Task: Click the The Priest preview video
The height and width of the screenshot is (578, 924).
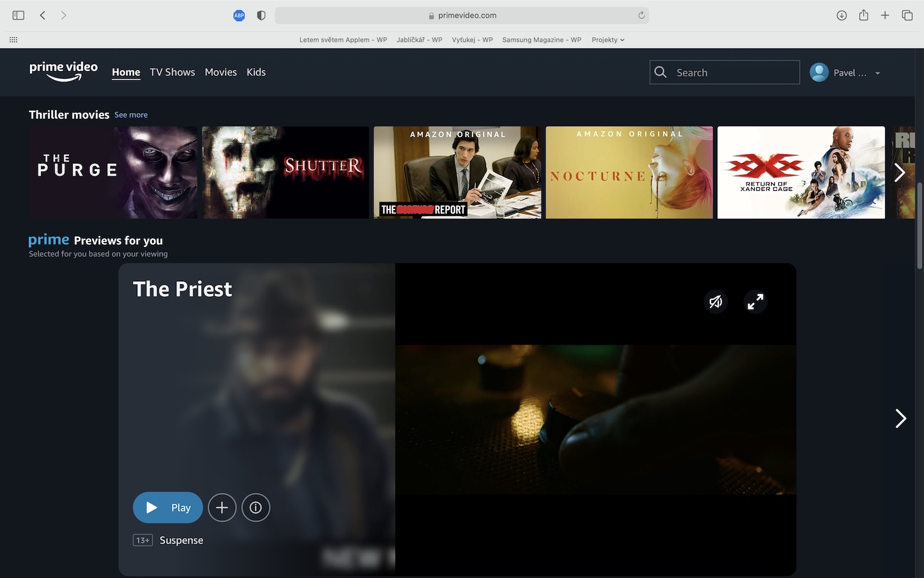Action: pos(596,420)
